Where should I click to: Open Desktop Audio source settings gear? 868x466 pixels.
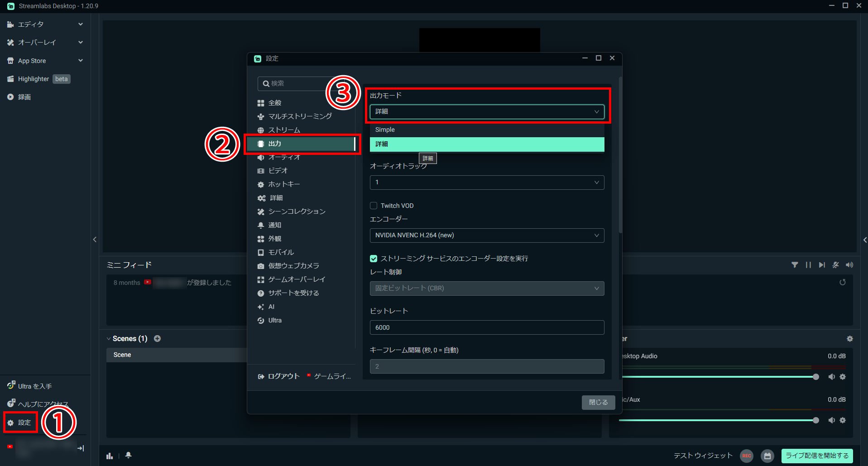coord(843,377)
